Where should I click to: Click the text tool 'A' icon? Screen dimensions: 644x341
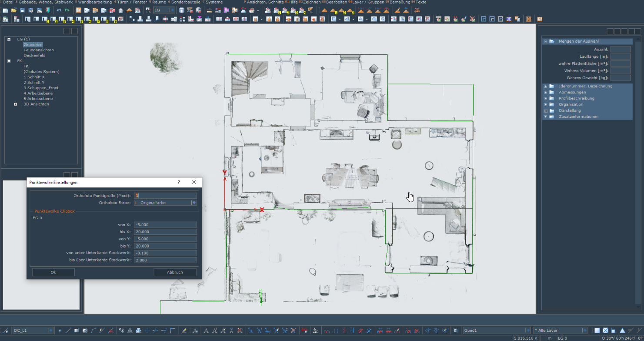coord(206,331)
